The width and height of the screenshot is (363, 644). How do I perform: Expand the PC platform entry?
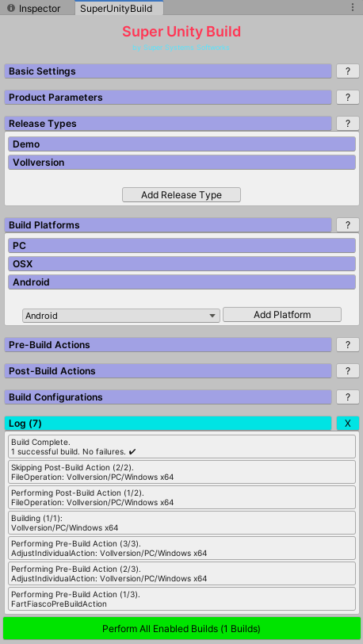click(182, 246)
